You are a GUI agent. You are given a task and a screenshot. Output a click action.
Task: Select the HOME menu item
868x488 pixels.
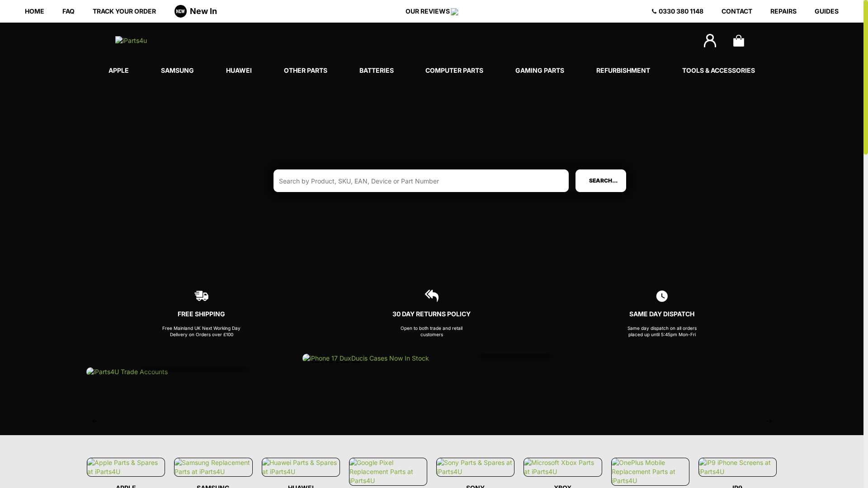click(x=34, y=11)
